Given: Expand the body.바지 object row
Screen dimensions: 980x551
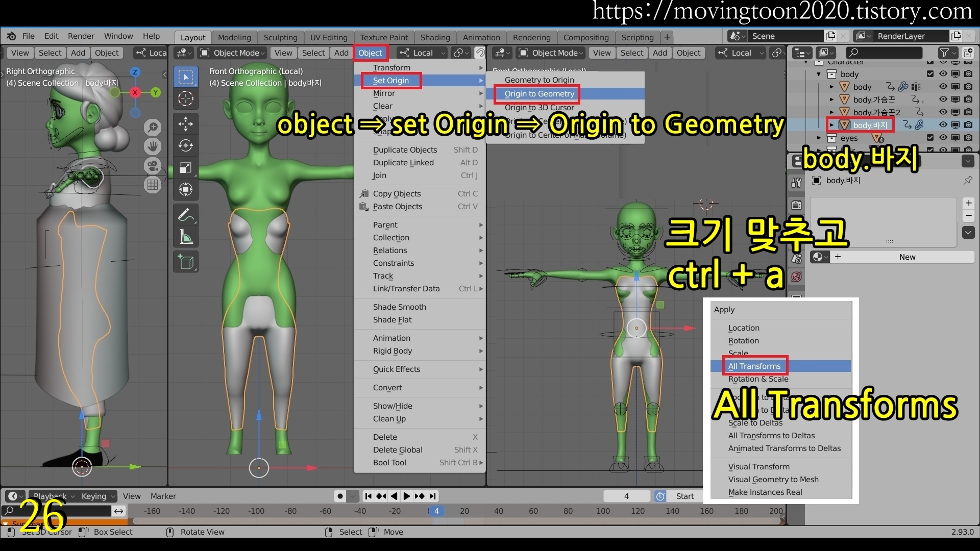Looking at the screenshot, I should pyautogui.click(x=831, y=125).
